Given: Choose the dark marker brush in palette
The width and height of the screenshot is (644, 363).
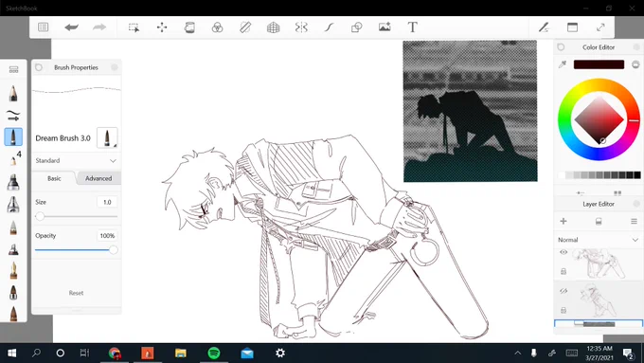Looking at the screenshot, I should 13,182.
